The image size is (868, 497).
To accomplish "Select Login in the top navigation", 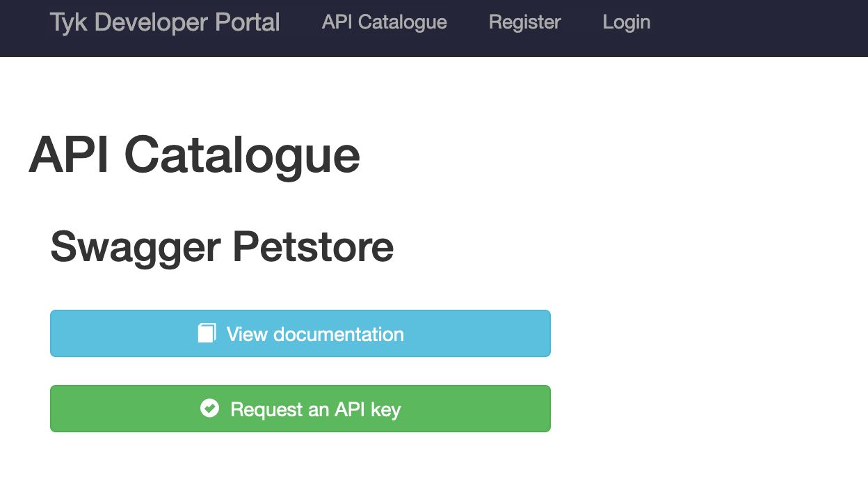I will (626, 22).
